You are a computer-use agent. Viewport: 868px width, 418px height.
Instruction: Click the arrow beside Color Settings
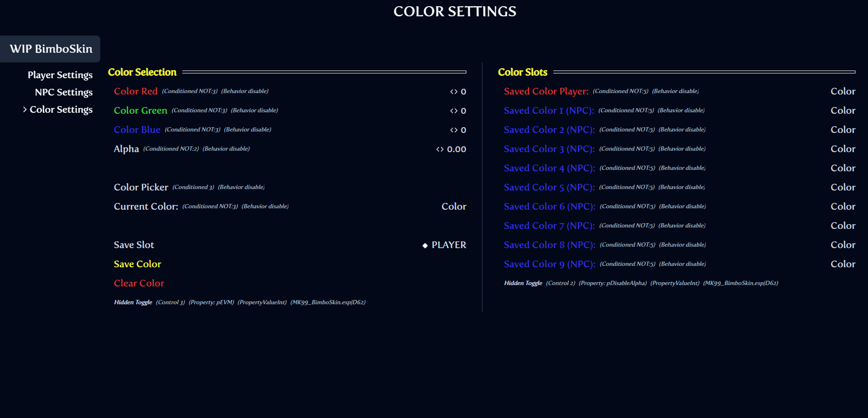point(25,109)
